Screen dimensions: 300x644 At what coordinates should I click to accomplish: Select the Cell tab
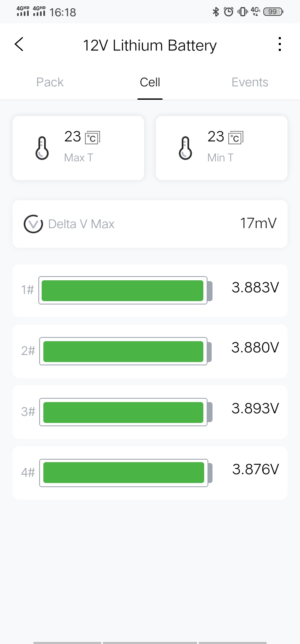[150, 82]
